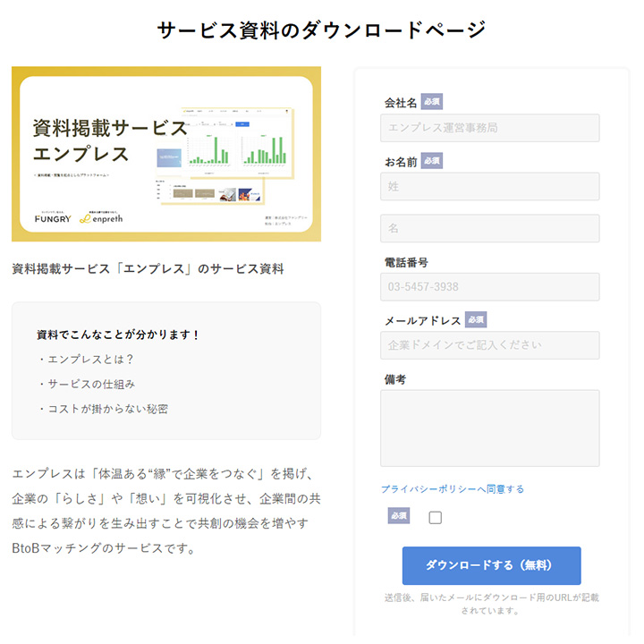Click the エンプレス service document thumbnail
Screen dimensions: 644x644
point(166,154)
